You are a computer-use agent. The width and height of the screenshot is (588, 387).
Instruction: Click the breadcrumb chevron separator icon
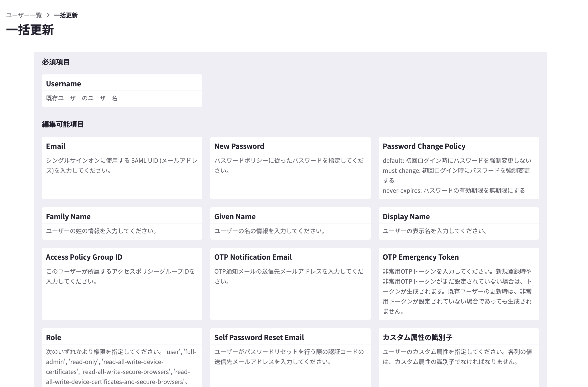tap(48, 15)
